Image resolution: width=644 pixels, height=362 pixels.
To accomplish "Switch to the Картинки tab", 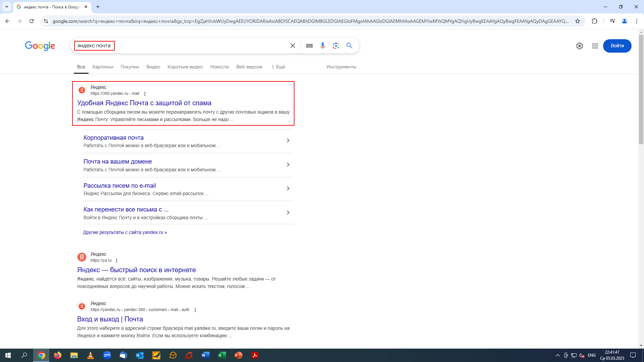I will point(103,67).
